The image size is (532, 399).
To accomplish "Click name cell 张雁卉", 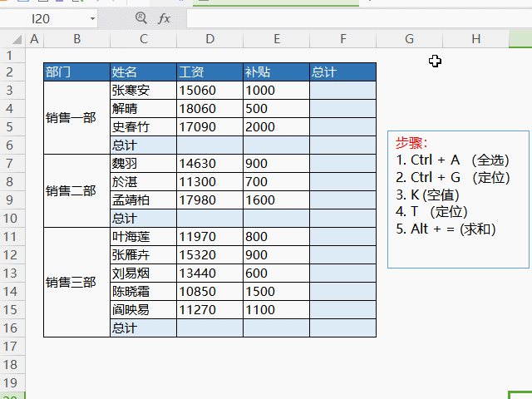I will (144, 255).
